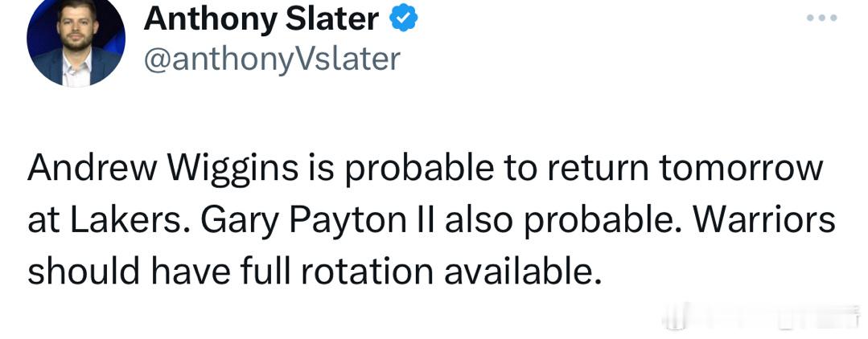The height and width of the screenshot is (339, 868).
Task: Click the surname "Slater" in the header
Action: click(336, 18)
